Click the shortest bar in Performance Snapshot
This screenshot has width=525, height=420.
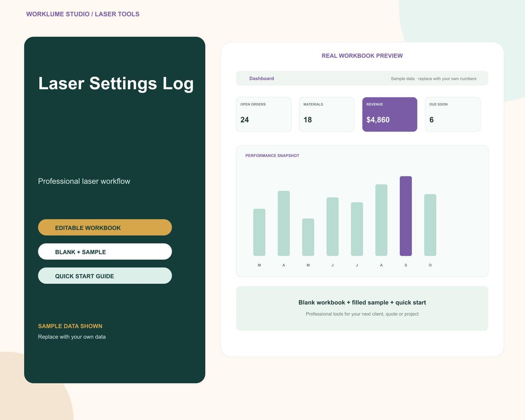click(308, 237)
